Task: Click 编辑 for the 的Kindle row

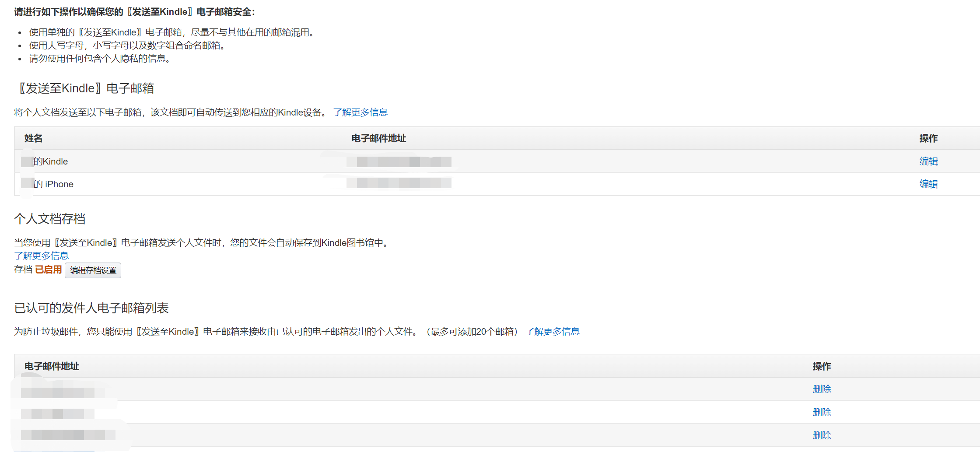Action: coord(928,161)
